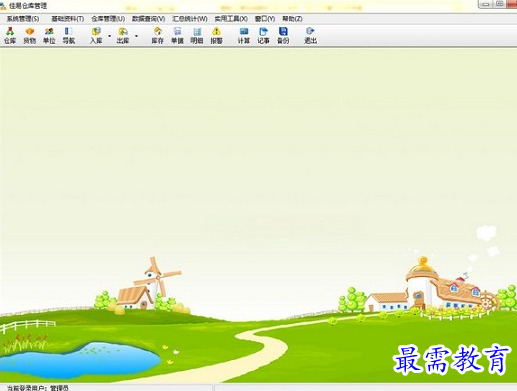Open the 单位 units toolbar icon

[x=49, y=36]
